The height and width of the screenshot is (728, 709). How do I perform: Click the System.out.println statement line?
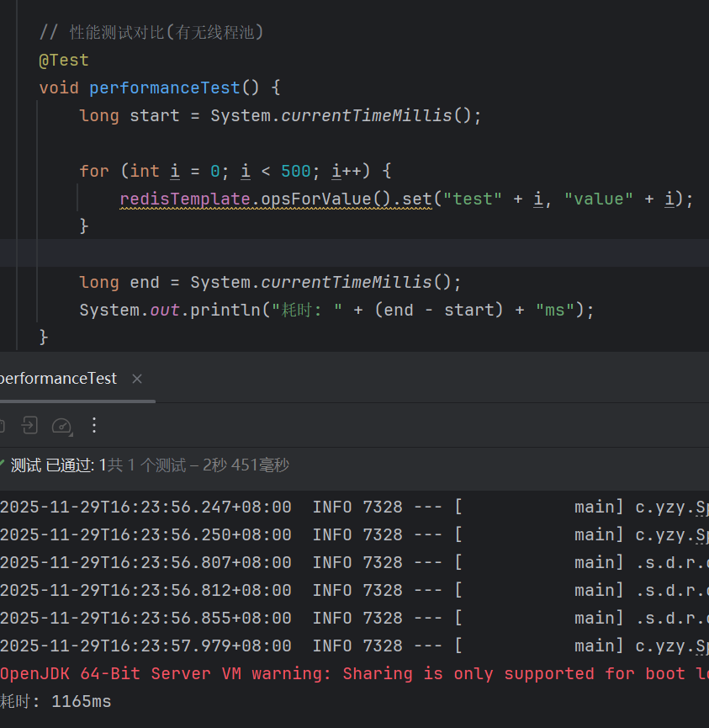336,311
